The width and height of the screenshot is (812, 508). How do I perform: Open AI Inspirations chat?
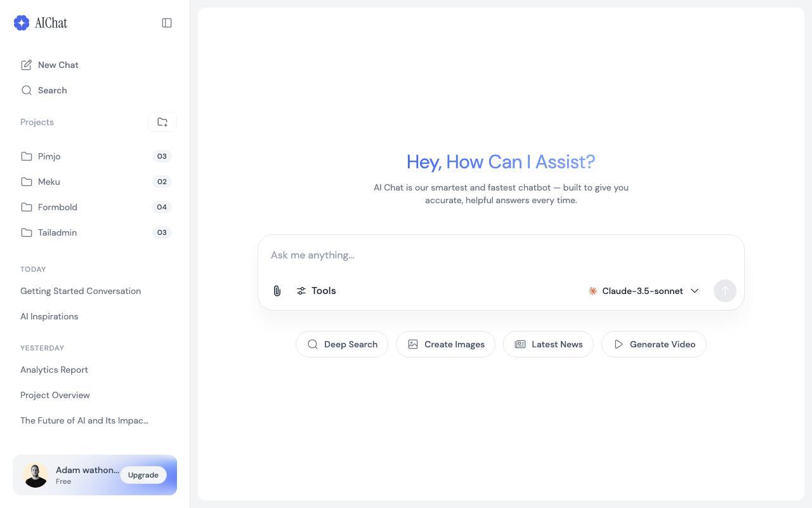pos(49,316)
